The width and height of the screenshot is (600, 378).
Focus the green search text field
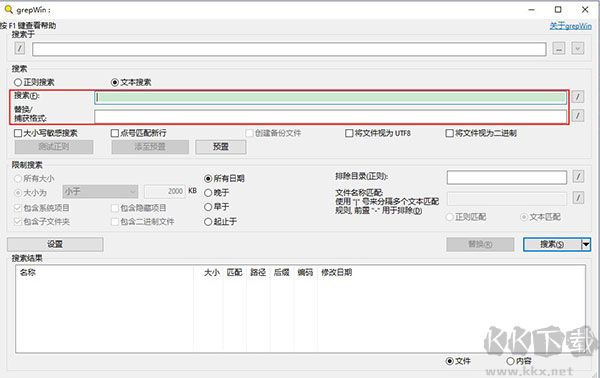[331, 97]
